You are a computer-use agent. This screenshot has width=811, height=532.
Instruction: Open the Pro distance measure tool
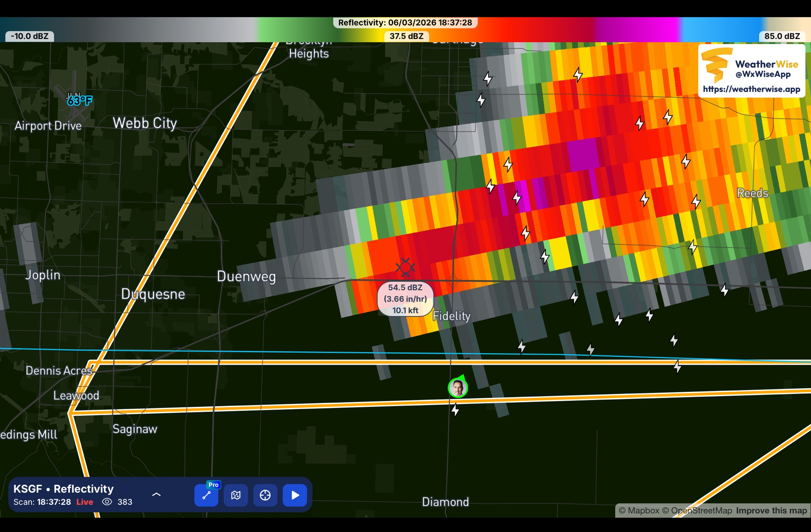(206, 495)
